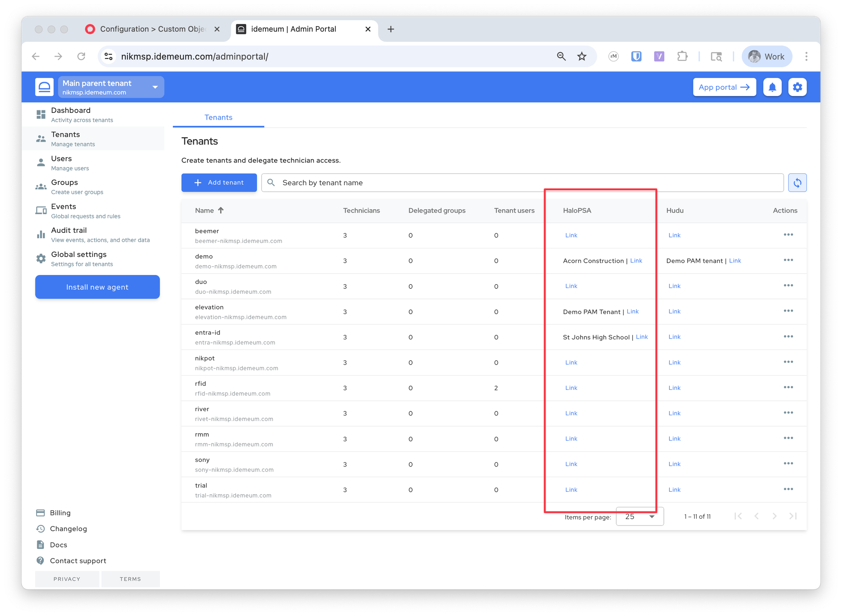Screen dimensions: 842x616
Task: Click HaloPSA Link next to St Johns High School
Action: point(642,337)
